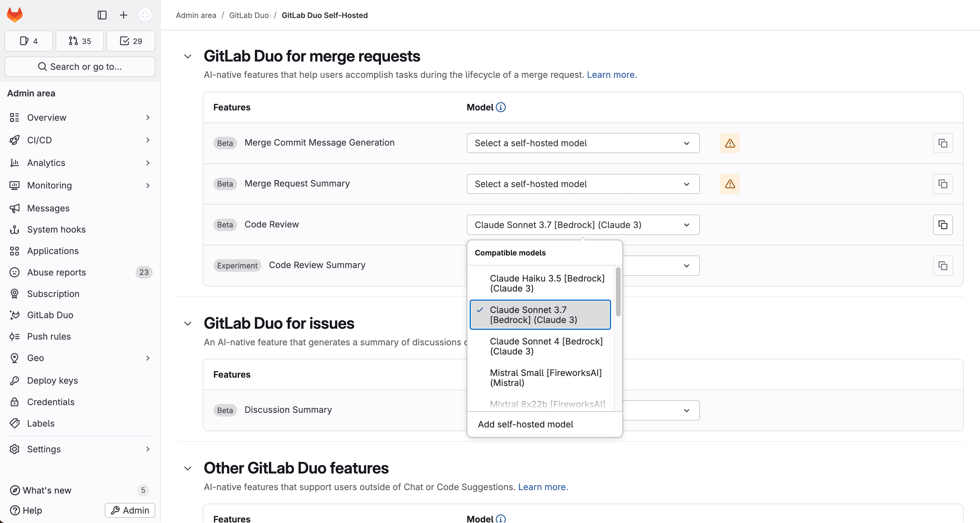Open the Model column info tooltip

pyautogui.click(x=500, y=107)
